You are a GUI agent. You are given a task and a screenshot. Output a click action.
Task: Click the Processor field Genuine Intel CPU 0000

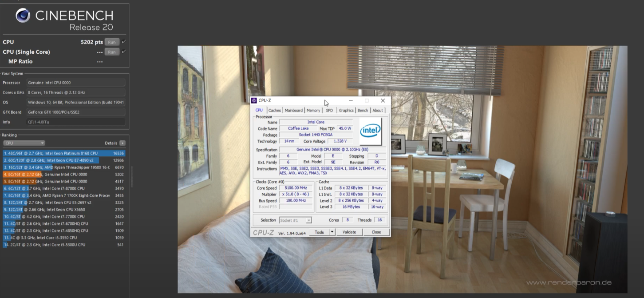[75, 83]
